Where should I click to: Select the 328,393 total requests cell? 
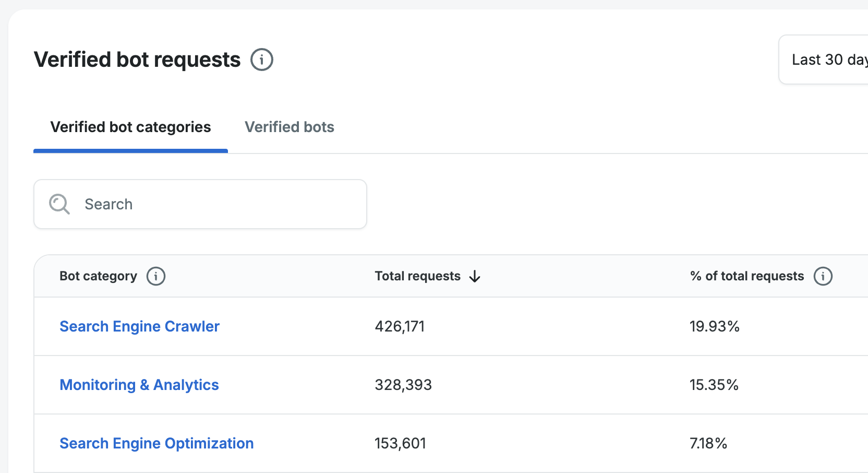403,385
